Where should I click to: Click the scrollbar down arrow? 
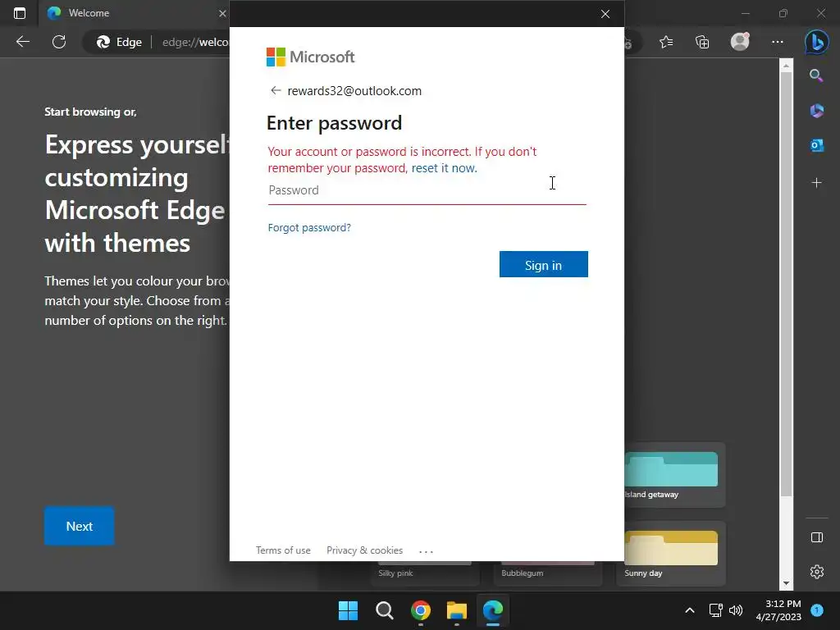click(x=786, y=583)
